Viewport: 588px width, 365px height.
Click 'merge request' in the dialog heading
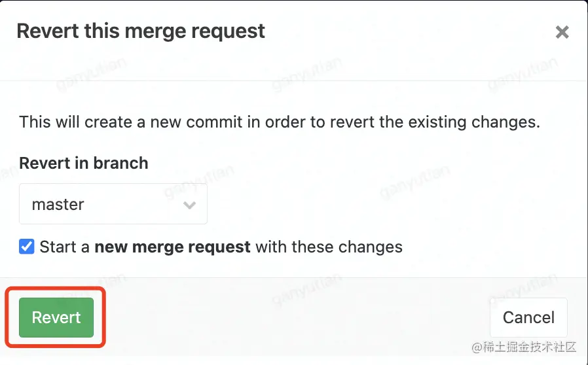195,32
